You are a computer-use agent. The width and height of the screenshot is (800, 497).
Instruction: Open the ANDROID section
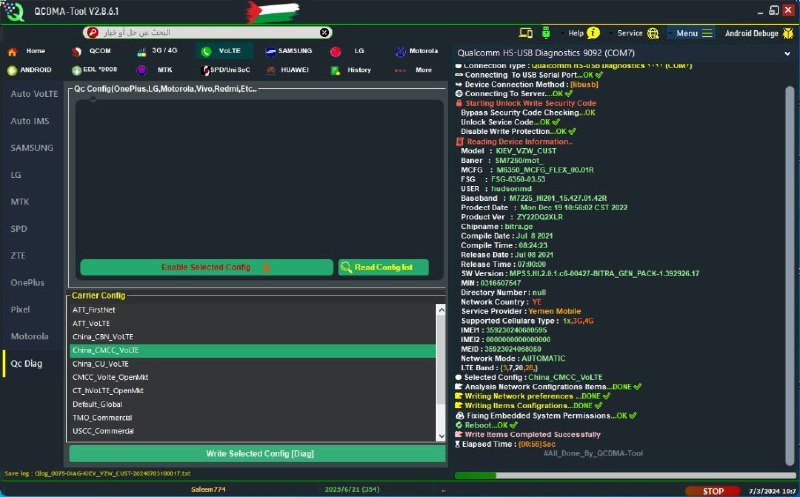point(30,70)
